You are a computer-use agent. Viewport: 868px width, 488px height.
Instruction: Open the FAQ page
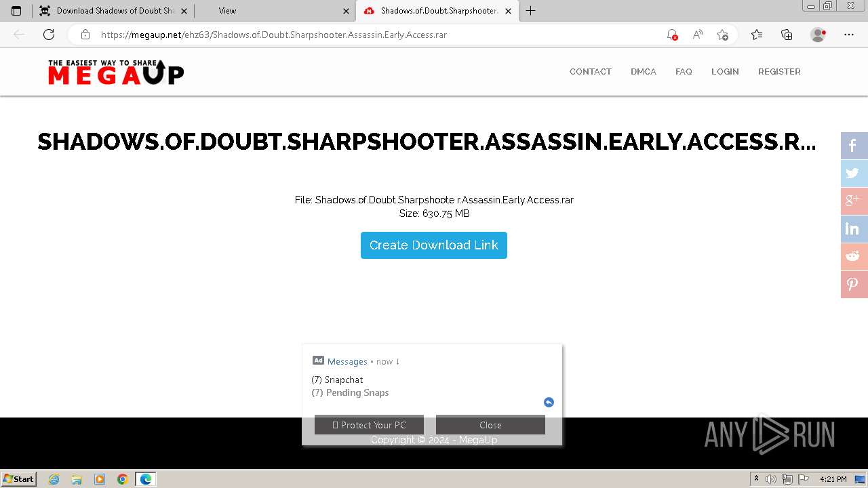click(x=684, y=72)
